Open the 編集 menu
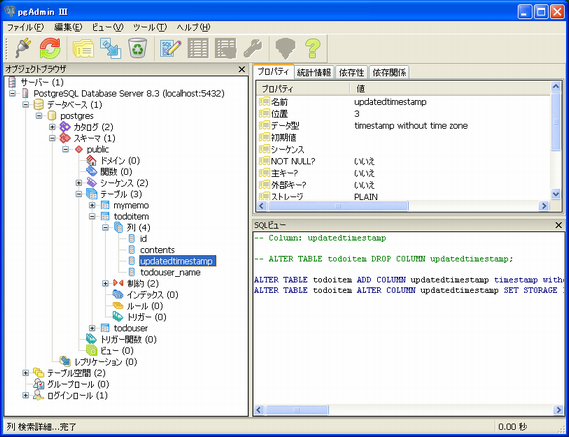Viewport: 569px width, 437px height. pyautogui.click(x=68, y=27)
